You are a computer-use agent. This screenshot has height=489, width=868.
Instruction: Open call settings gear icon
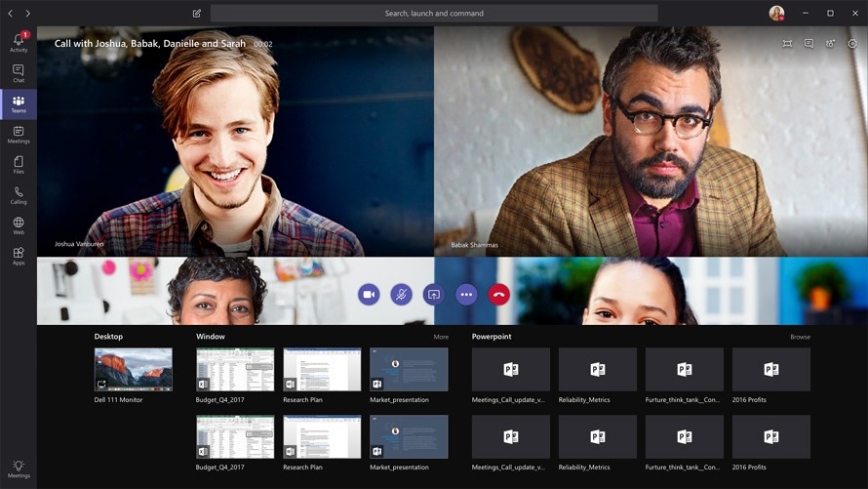pos(852,43)
